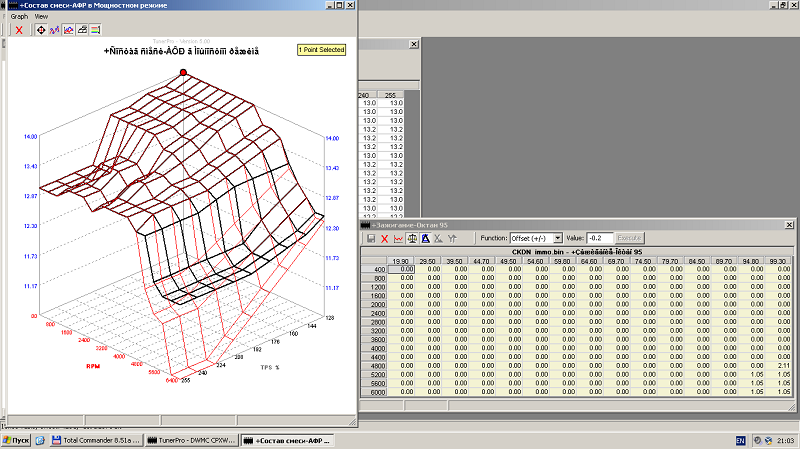Select the rotate/move graph tool icon

click(x=41, y=30)
